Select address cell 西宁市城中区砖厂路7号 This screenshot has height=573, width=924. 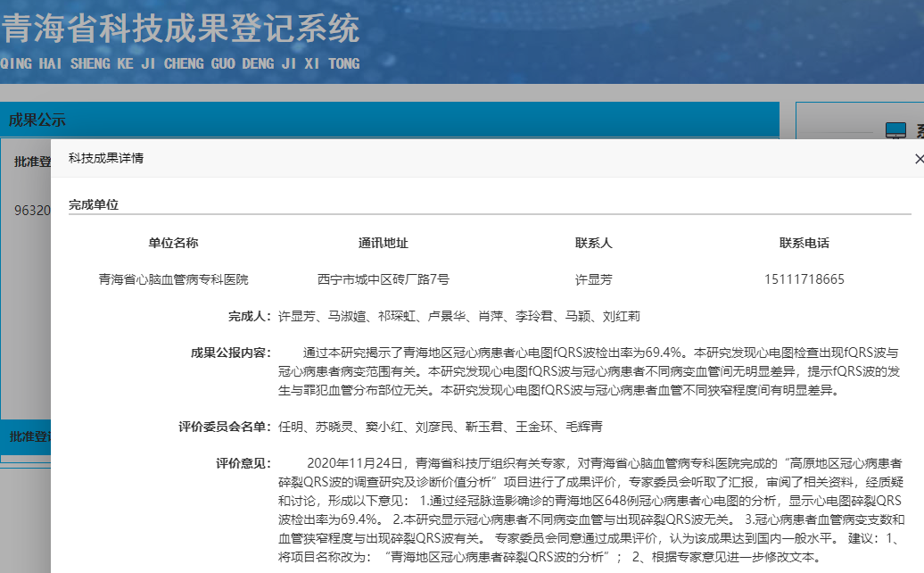tap(383, 279)
